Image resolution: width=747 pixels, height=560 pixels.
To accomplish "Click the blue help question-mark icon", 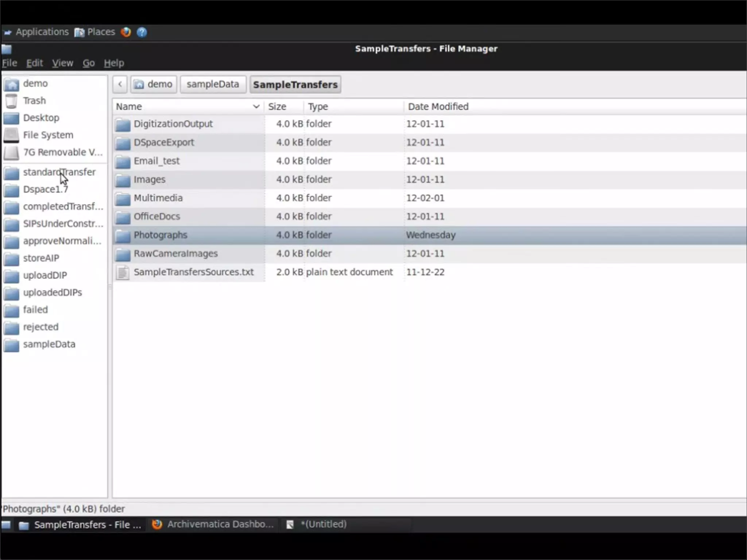I will [142, 32].
